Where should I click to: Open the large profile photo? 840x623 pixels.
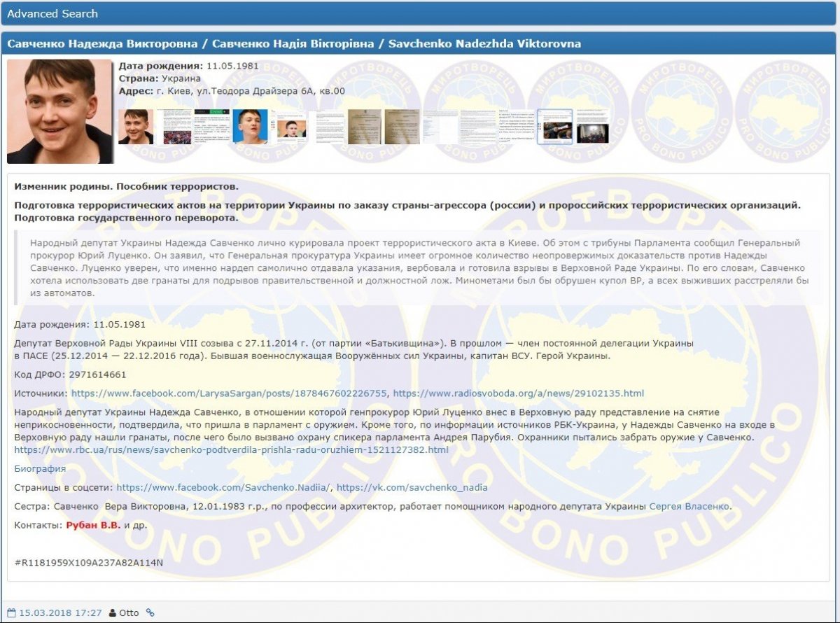click(x=59, y=111)
